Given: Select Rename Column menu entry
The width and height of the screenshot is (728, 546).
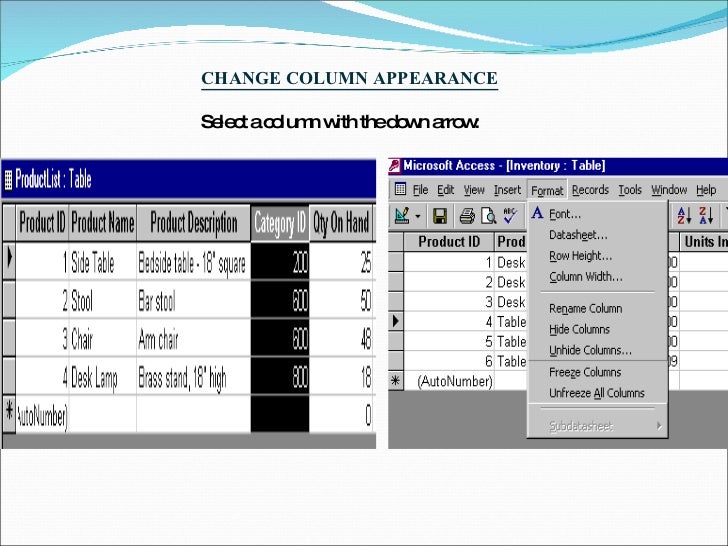Looking at the screenshot, I should click(x=597, y=308).
